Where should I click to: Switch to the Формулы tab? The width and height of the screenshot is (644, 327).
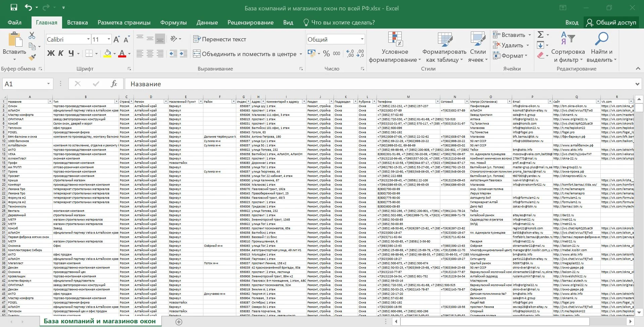pos(174,22)
